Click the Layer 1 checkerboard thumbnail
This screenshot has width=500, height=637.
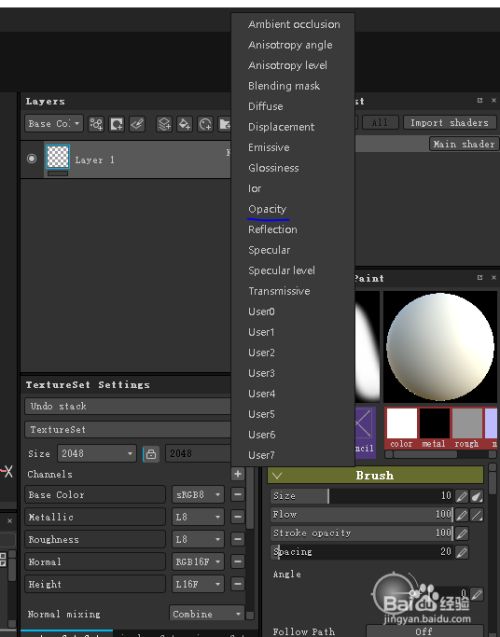(57, 156)
